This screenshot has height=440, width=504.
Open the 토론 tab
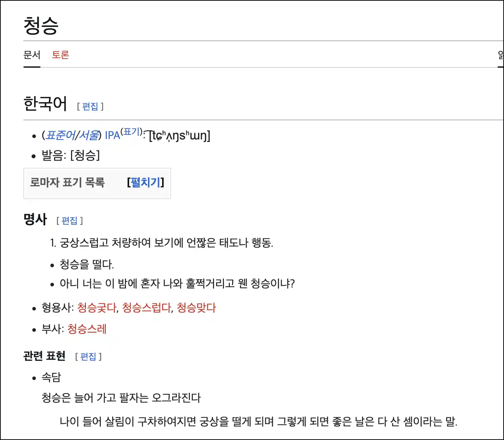(60, 55)
